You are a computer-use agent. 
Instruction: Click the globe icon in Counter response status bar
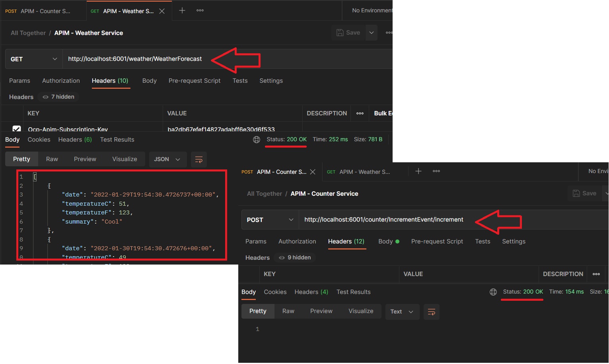pyautogui.click(x=493, y=292)
